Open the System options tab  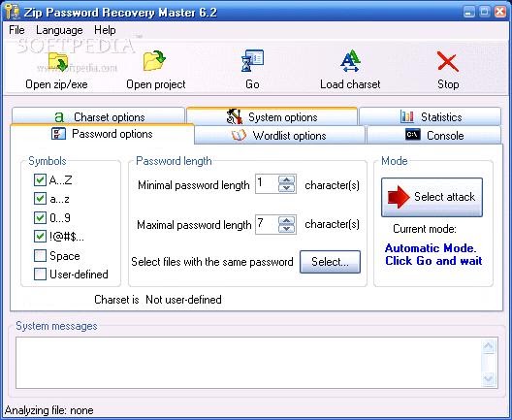272,116
